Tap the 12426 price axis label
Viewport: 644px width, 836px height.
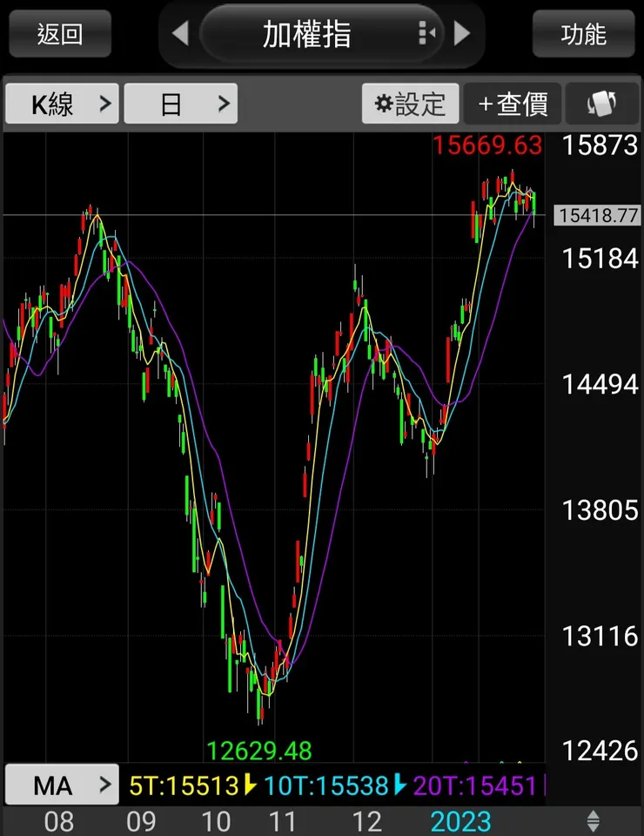600,751
